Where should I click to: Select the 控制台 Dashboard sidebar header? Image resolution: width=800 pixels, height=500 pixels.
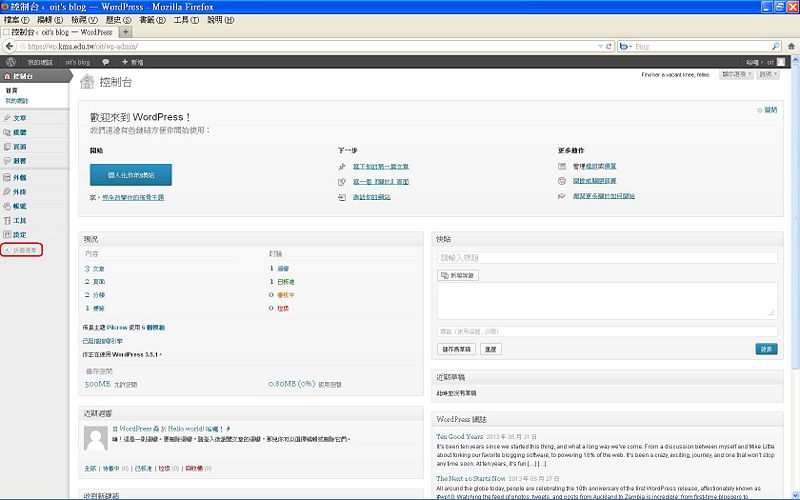[x=34, y=76]
